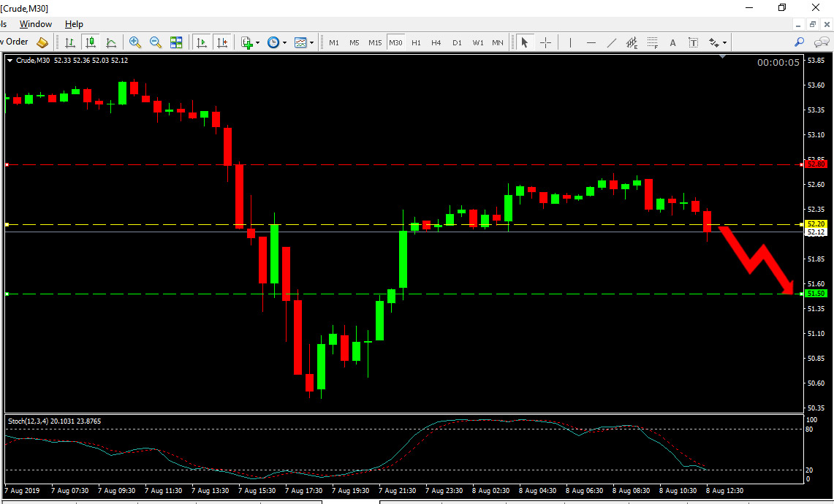Click the search magnifier icon
The width and height of the screenshot is (834, 504).
click(x=799, y=42)
